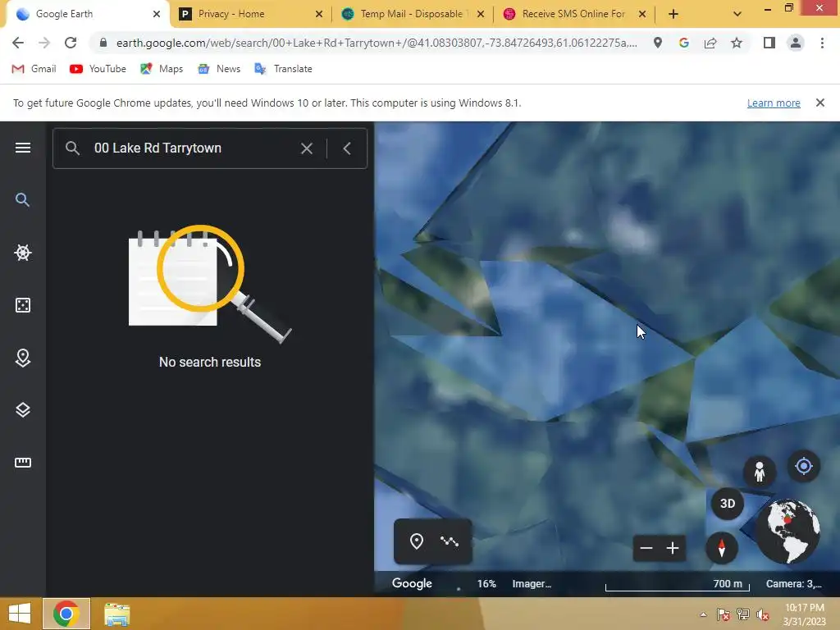Activate Pegman Street View icon
This screenshot has height=630, width=840.
pyautogui.click(x=759, y=472)
